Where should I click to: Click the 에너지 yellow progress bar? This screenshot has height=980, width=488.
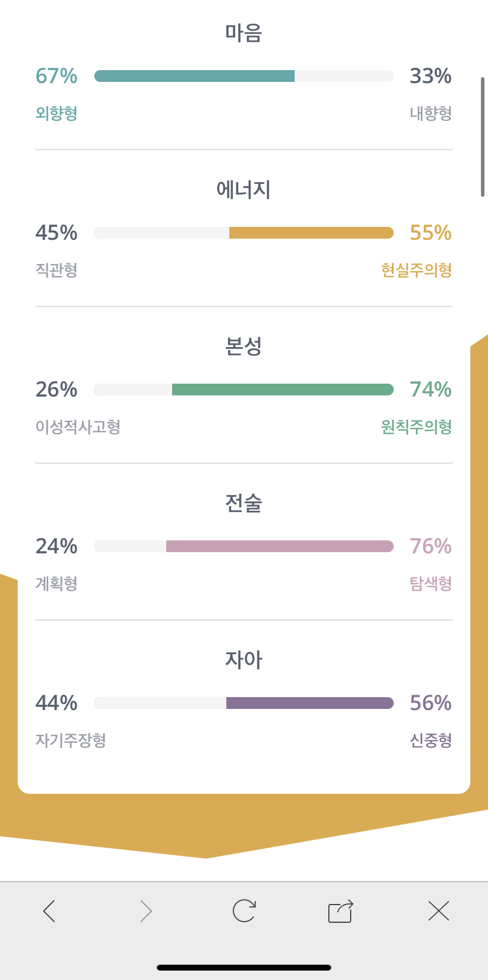click(x=311, y=233)
